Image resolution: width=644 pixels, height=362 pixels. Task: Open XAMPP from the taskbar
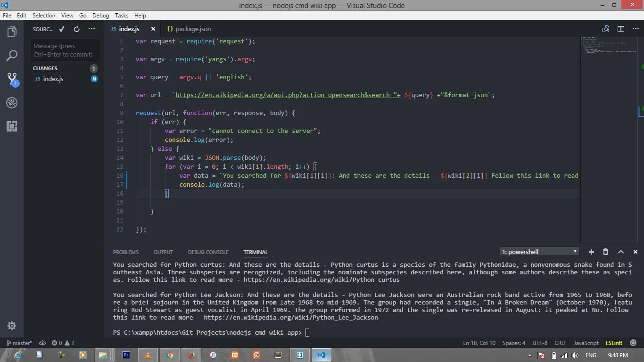(235, 355)
